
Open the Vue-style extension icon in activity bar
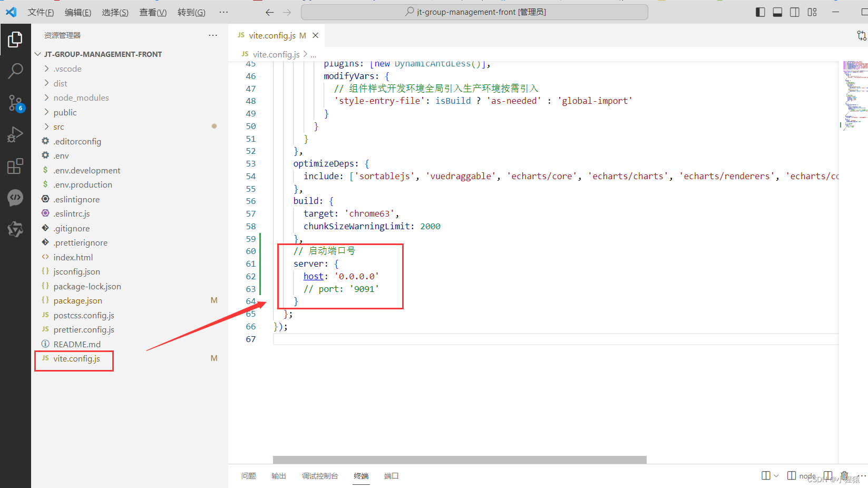click(15, 229)
